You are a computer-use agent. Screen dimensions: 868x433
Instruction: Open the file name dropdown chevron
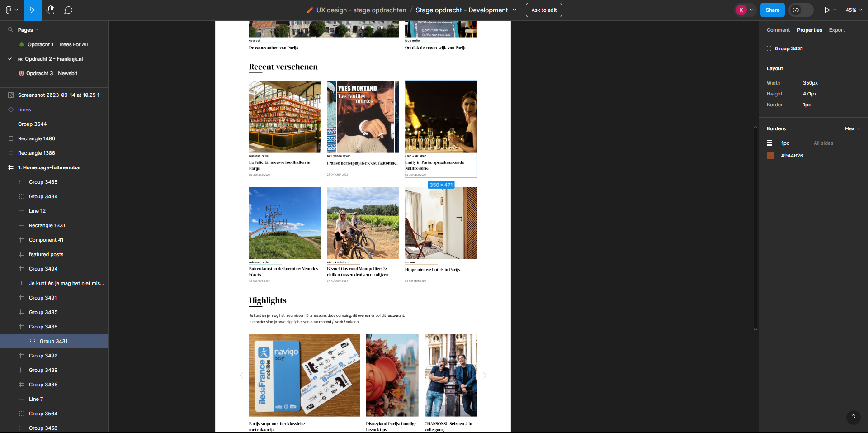tap(514, 10)
